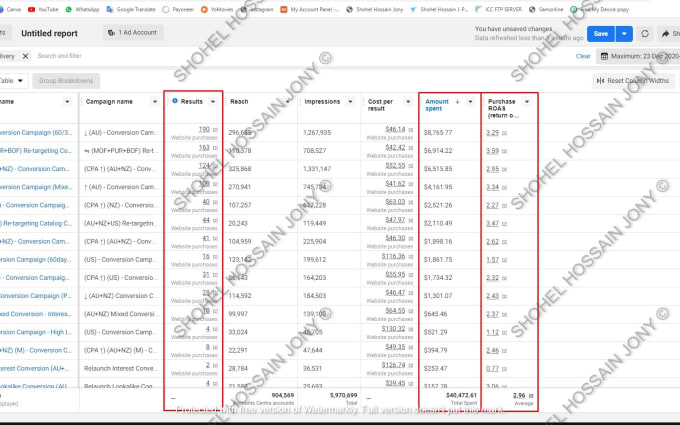Click the Relaunch Interest Conve... campaign cell
The height and width of the screenshot is (425, 680).
click(119, 369)
